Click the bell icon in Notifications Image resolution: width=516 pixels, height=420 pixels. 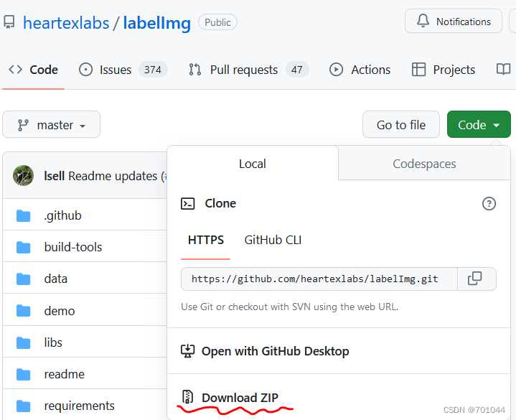[x=423, y=21]
